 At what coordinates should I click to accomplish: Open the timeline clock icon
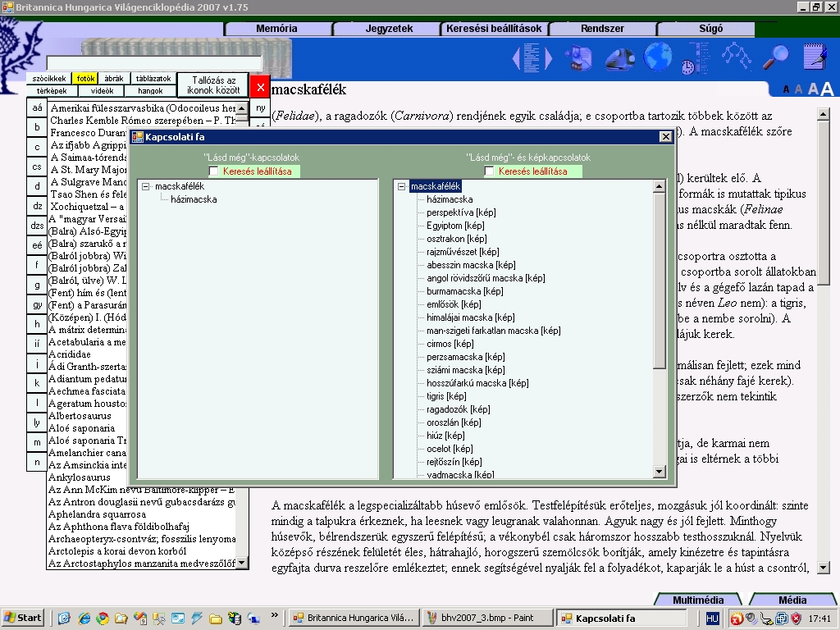click(x=695, y=58)
